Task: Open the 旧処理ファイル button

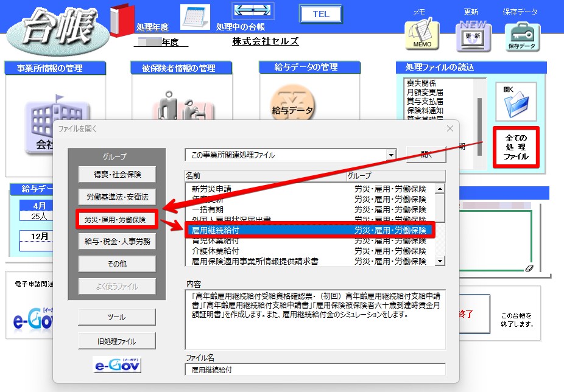Action: (x=117, y=341)
